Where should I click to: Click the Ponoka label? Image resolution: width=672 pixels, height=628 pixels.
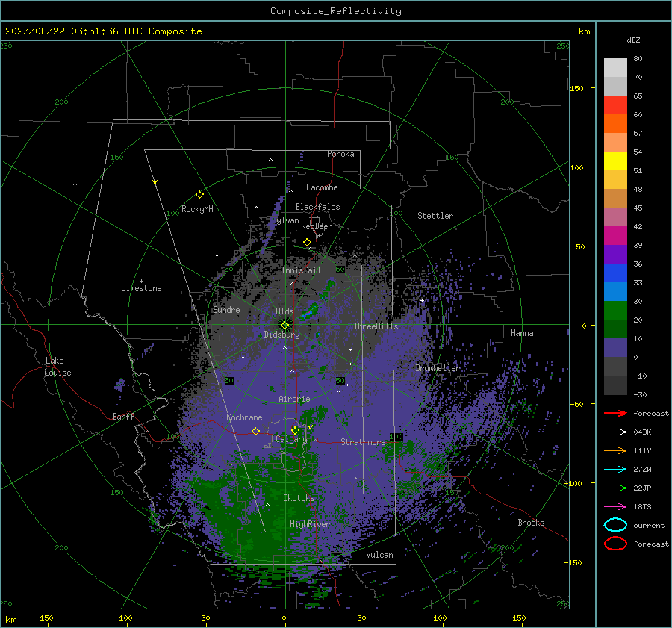coord(340,154)
